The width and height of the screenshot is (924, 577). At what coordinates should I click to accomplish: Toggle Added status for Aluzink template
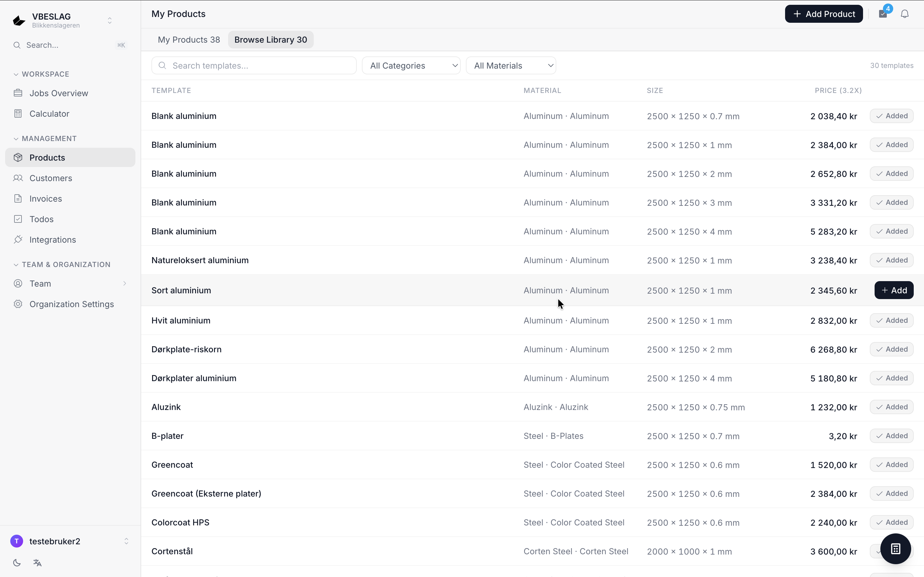point(892,407)
